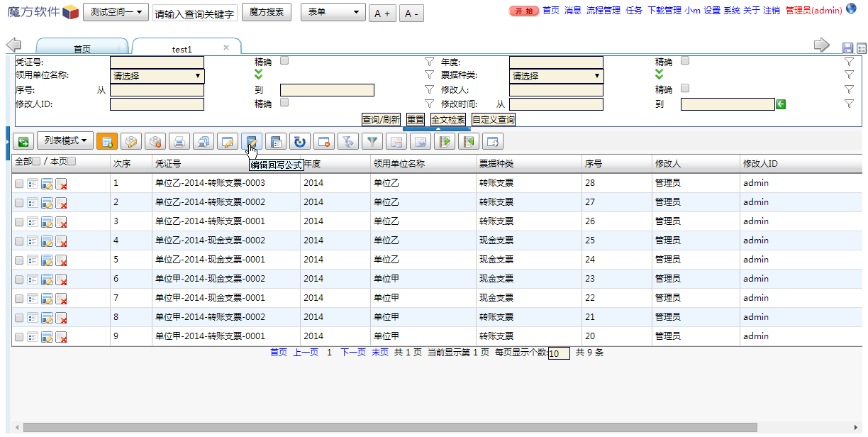Click the globe icon beside 管理员(admin)

(852, 9)
